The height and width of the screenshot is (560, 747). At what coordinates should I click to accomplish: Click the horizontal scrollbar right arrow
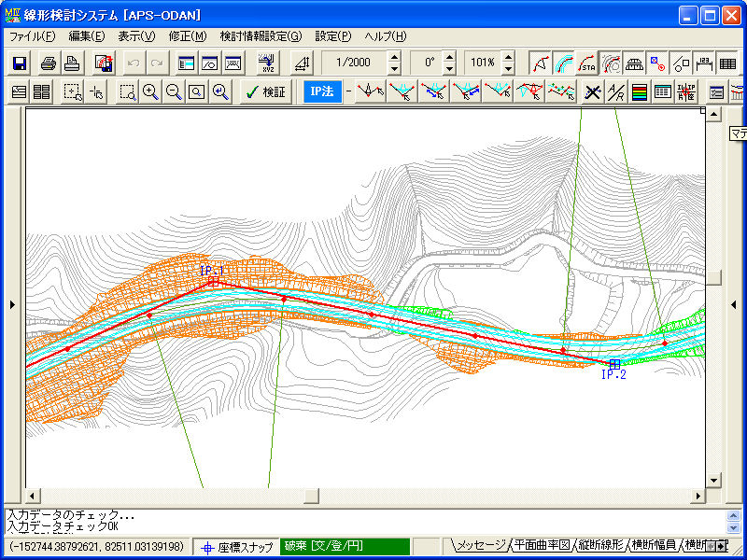[697, 495]
